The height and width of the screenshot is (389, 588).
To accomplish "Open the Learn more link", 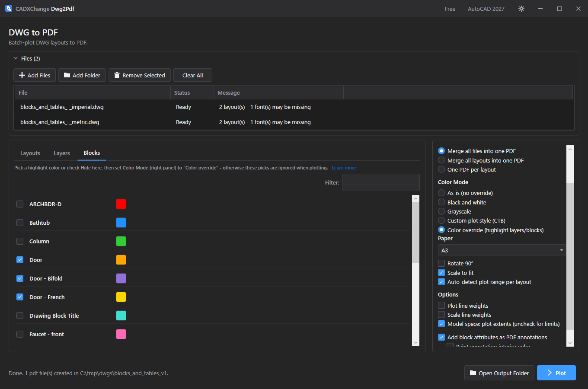I will [344, 168].
